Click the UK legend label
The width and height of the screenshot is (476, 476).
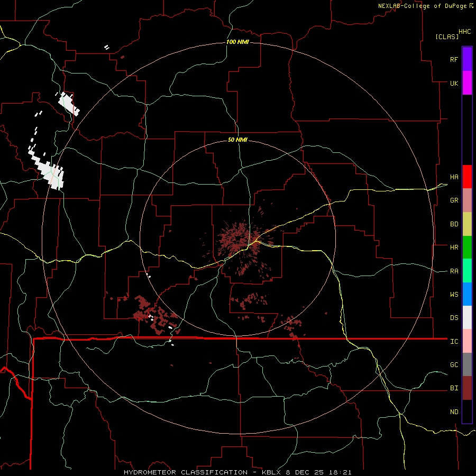(454, 83)
